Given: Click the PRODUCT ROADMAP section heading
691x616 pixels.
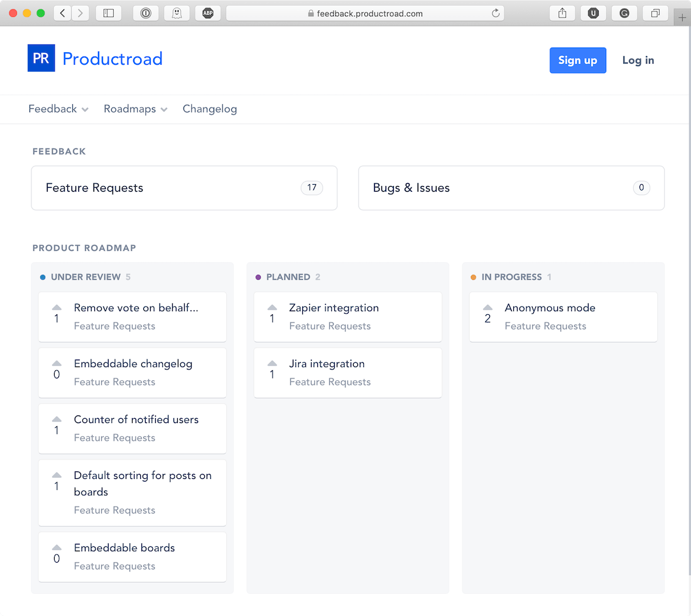Looking at the screenshot, I should (x=84, y=248).
